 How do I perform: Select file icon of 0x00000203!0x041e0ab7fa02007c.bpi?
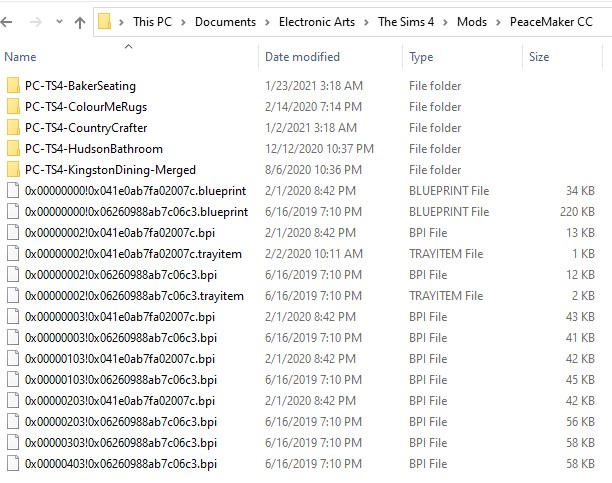coord(13,401)
